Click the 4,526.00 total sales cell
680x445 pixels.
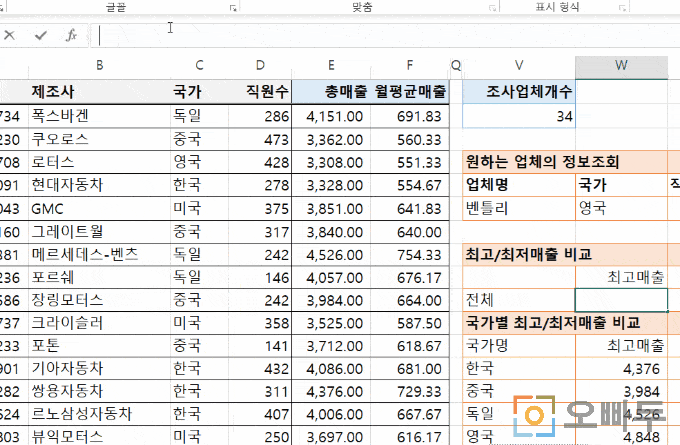[331, 255]
